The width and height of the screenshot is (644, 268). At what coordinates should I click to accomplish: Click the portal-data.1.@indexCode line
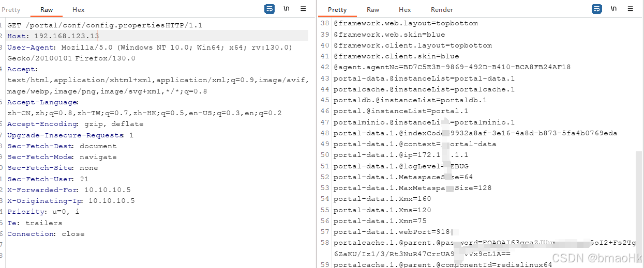coord(475,133)
